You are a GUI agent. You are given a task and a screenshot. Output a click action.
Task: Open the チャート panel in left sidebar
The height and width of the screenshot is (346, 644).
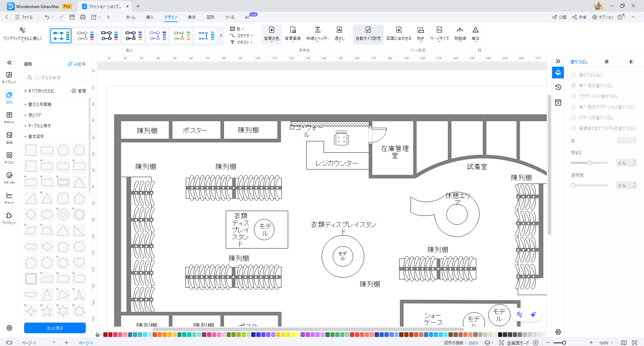tap(9, 198)
